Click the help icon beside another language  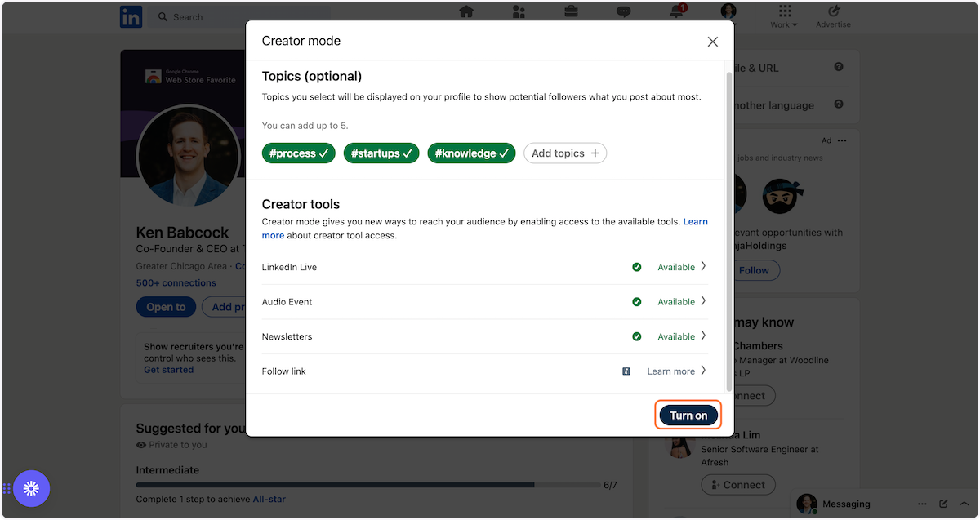(839, 104)
